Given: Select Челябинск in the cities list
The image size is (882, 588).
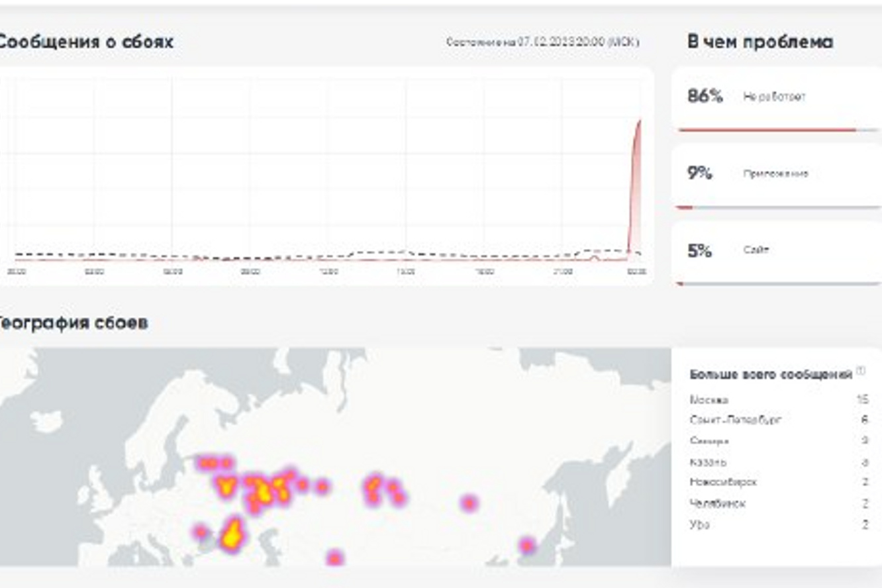Looking at the screenshot, I should 718,503.
